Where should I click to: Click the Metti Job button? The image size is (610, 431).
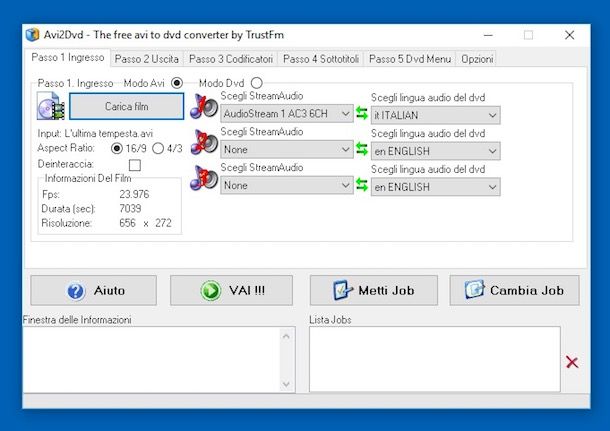(x=374, y=290)
